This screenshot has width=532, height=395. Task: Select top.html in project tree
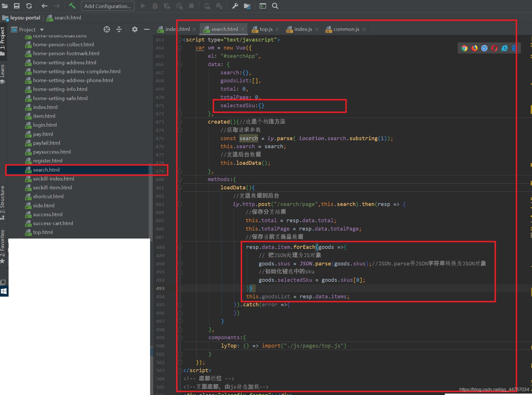point(43,232)
